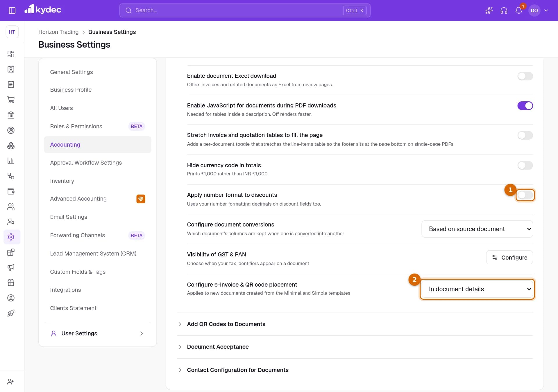
Task: Open gift icon in sidebar
Action: pos(11,283)
